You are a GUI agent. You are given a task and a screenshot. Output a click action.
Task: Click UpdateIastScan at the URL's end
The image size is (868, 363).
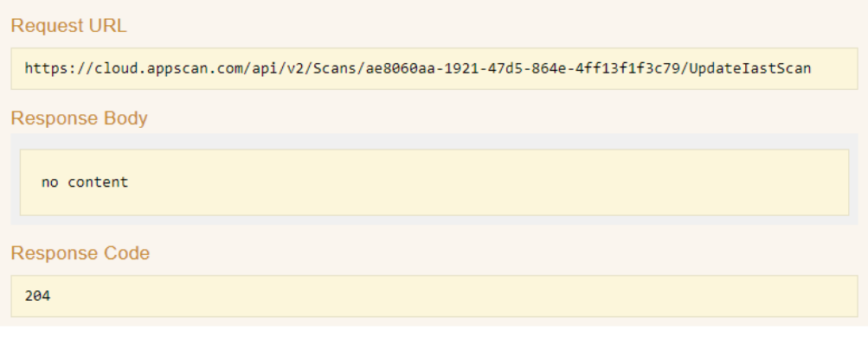pos(758,68)
